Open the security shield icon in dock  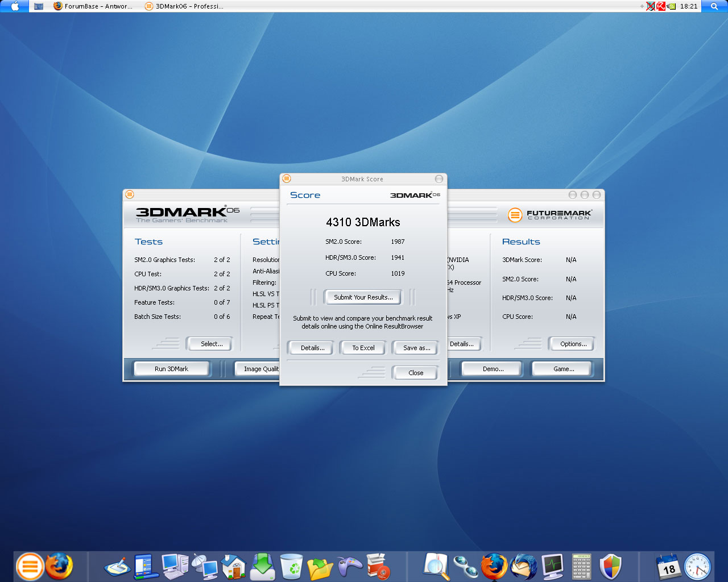click(610, 567)
